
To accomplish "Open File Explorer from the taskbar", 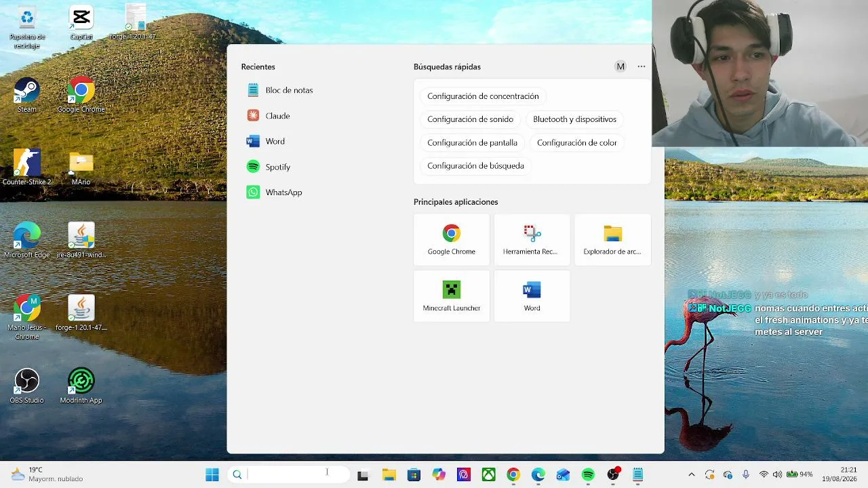I will click(x=389, y=474).
